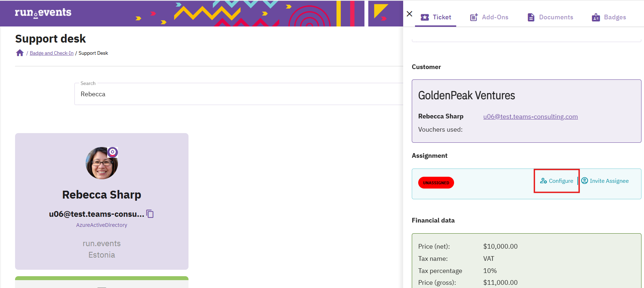Image resolution: width=644 pixels, height=288 pixels.
Task: Select the Rebecca Sharp name on card
Action: point(101,195)
